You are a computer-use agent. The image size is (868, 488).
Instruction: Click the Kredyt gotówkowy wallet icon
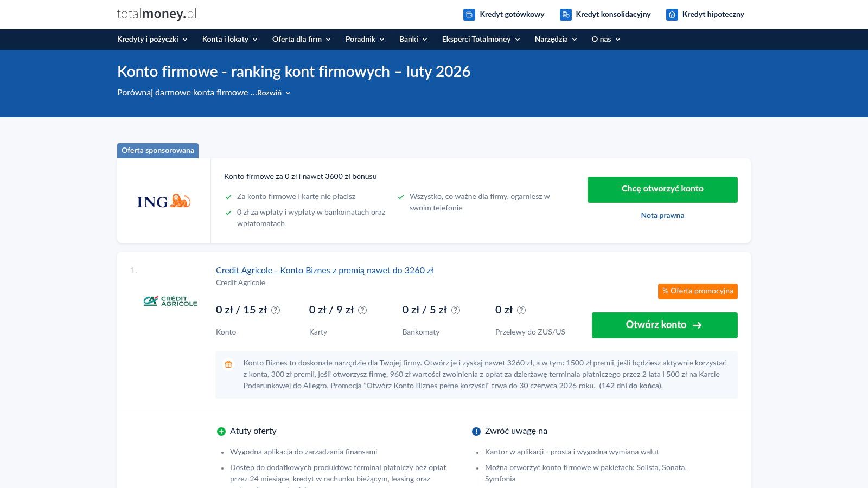469,15
